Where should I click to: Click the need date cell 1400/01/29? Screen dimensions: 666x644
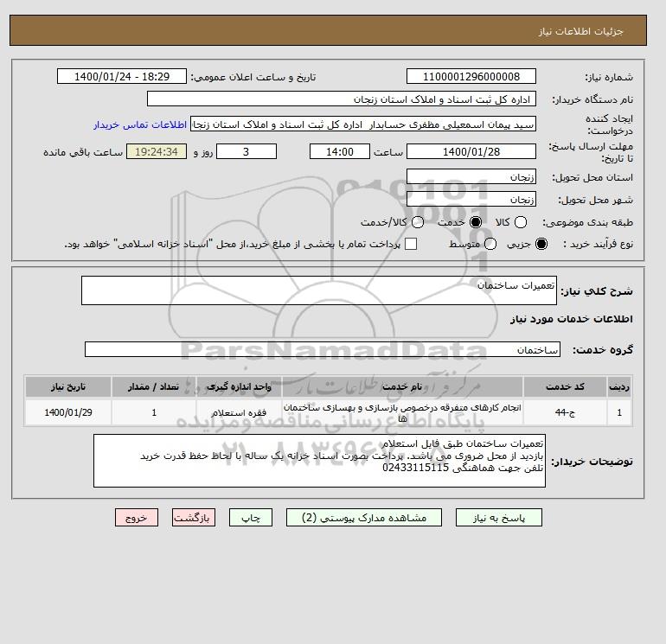(x=68, y=412)
